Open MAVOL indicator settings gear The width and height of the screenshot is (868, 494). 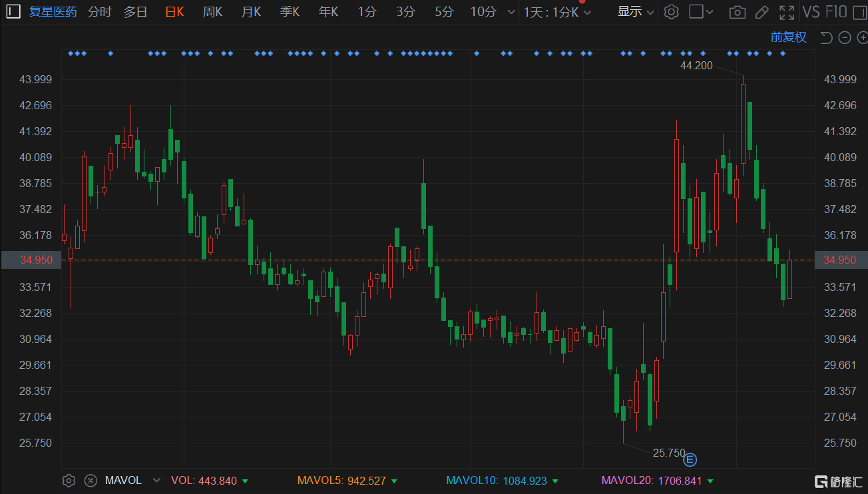coord(69,480)
